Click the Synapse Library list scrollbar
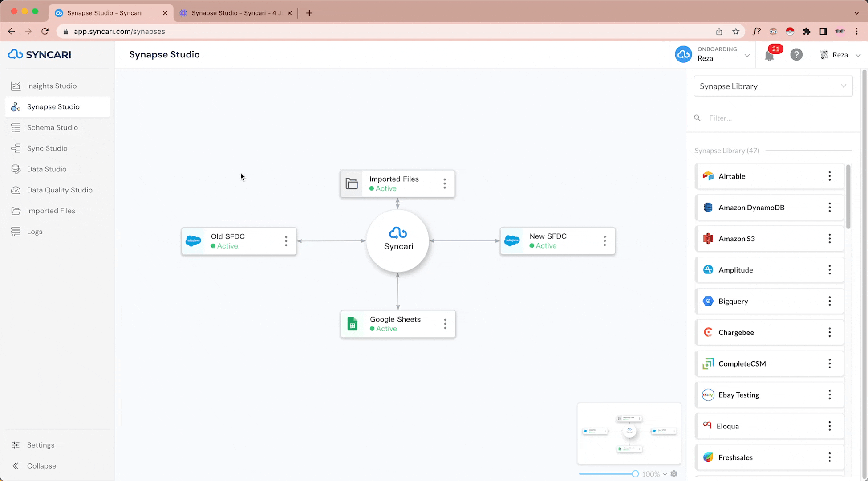This screenshot has height=481, width=868. pos(848,196)
